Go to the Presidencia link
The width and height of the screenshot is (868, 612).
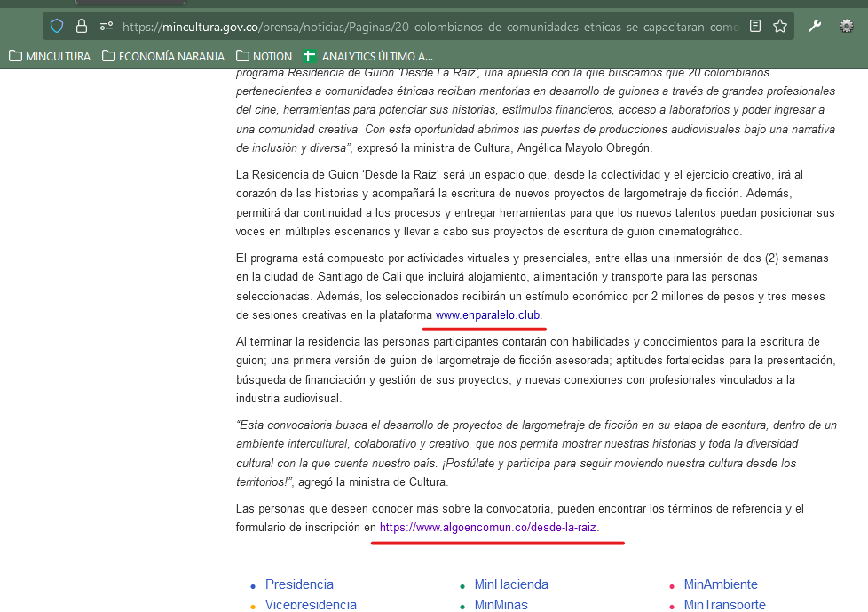point(299,584)
